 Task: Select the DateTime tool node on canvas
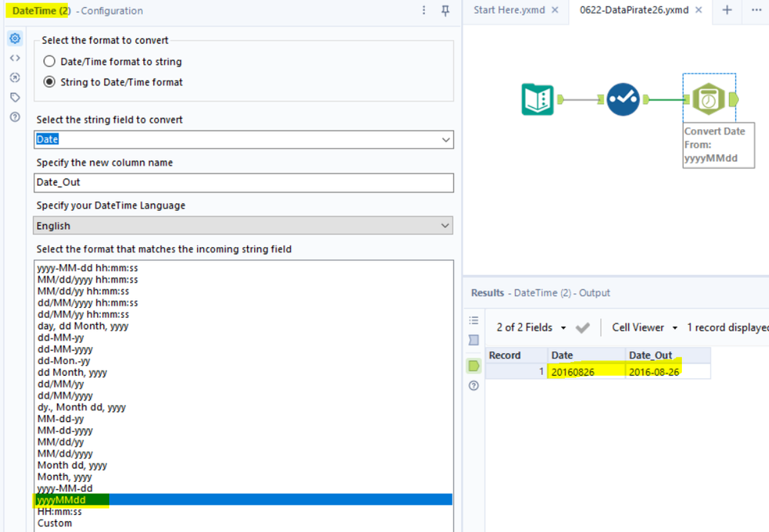coord(709,99)
